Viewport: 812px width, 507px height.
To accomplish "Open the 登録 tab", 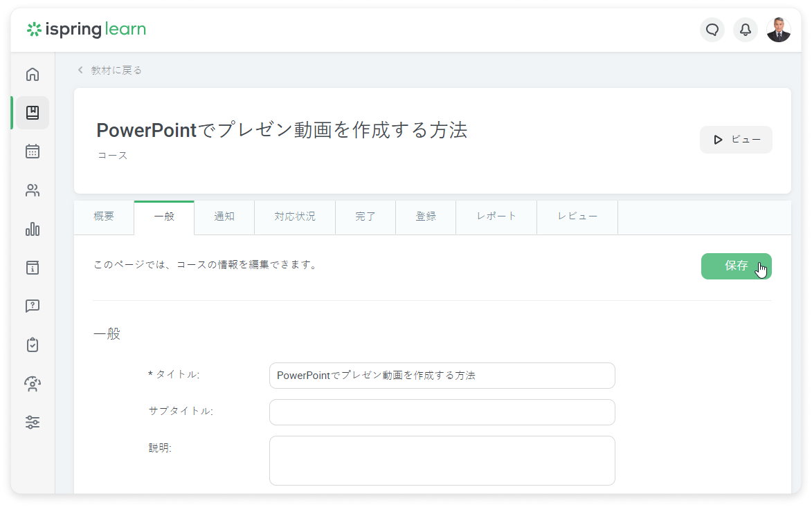I will [x=426, y=217].
